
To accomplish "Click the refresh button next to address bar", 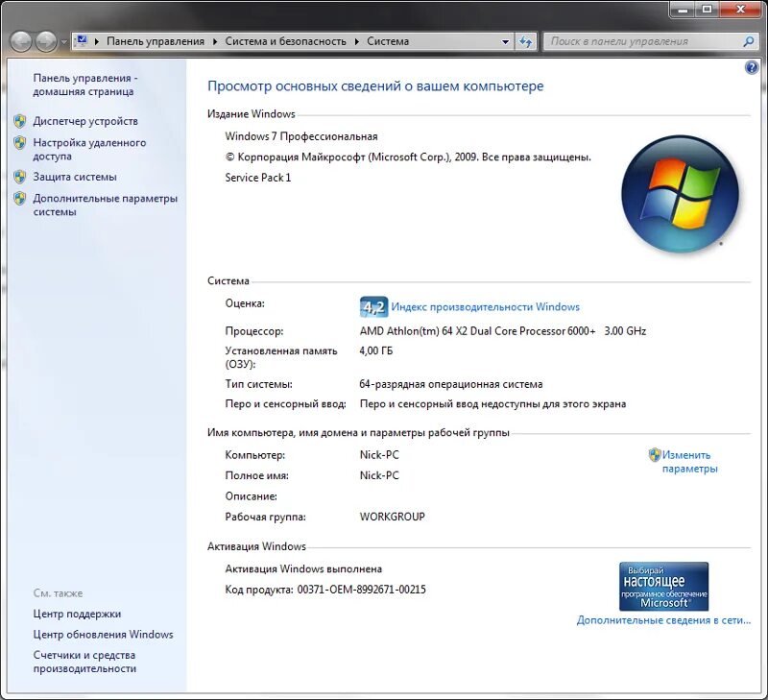I will pos(525,41).
